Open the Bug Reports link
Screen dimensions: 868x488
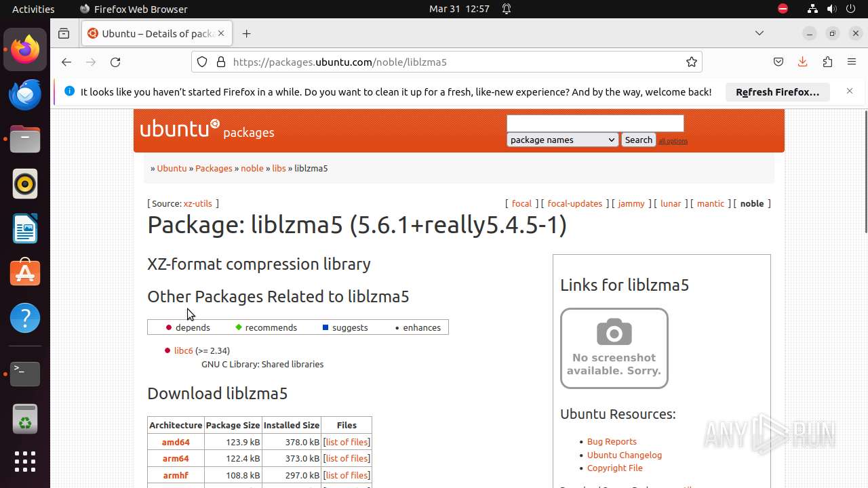coord(612,441)
